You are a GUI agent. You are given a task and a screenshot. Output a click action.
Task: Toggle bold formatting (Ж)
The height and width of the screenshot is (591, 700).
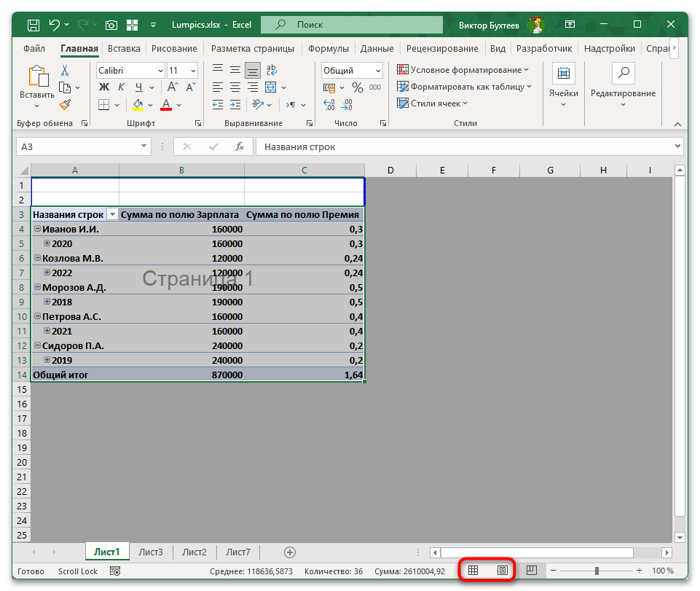click(103, 87)
